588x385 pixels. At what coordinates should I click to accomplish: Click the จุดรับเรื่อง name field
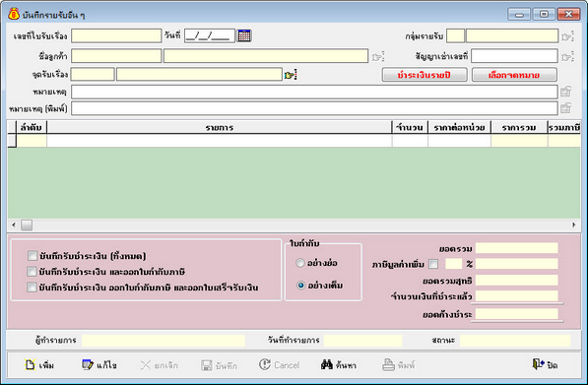pos(199,74)
